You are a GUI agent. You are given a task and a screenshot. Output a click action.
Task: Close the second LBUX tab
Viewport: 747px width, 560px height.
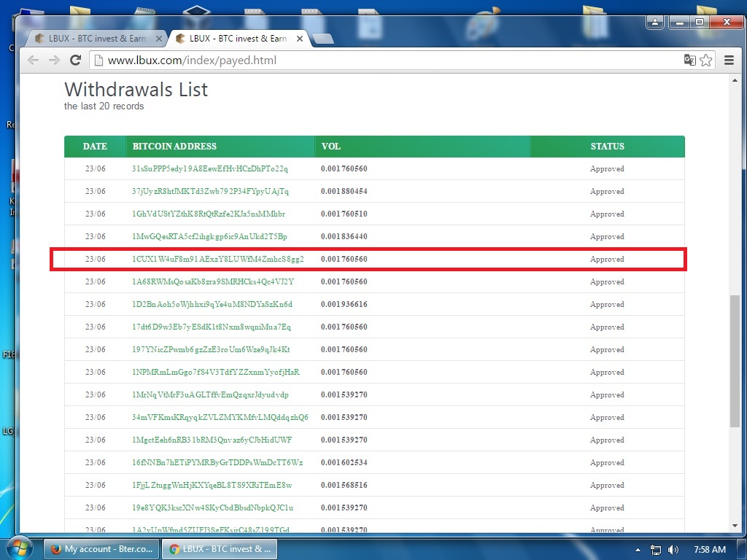(300, 39)
